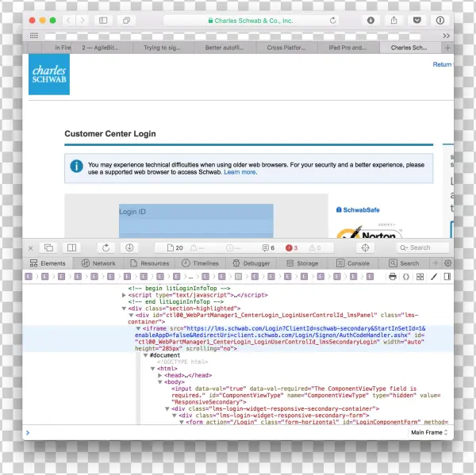476x475 pixels.
Task: Open the Safari share menu
Action: (x=393, y=21)
